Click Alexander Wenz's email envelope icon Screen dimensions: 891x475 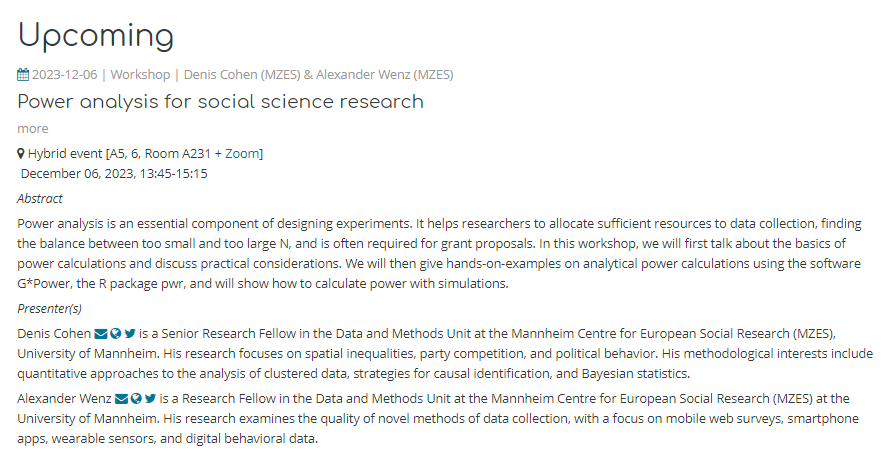(x=121, y=398)
